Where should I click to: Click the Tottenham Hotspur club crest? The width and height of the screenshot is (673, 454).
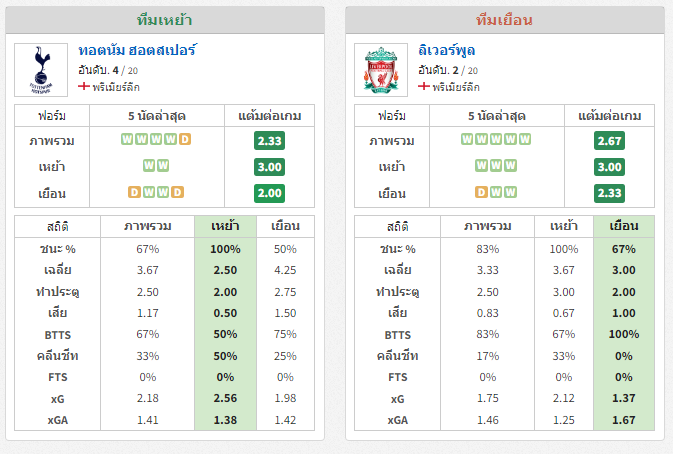(41, 70)
